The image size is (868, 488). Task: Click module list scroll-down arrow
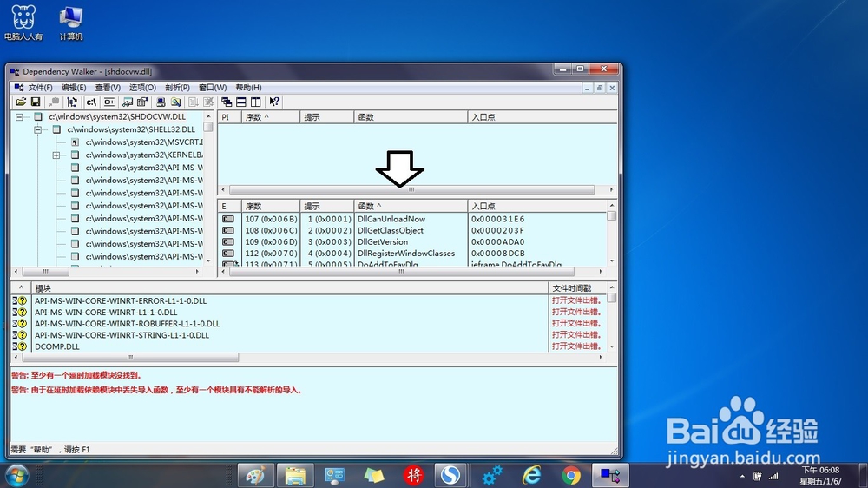click(612, 346)
